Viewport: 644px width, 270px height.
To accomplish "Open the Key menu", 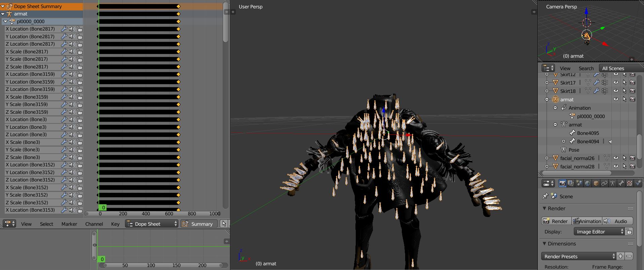I will click(x=115, y=224).
